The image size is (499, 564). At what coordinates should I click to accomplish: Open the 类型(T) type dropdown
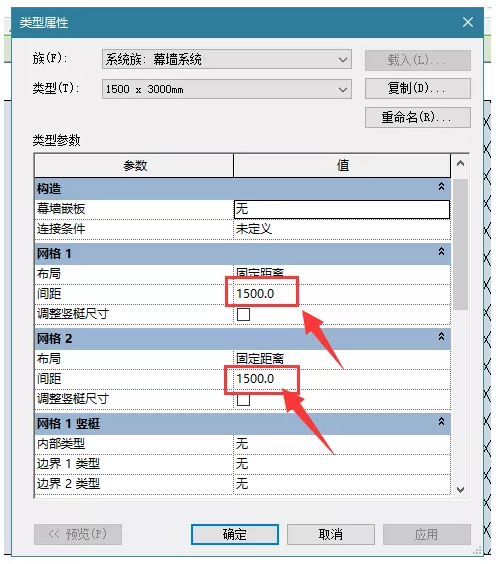[x=227, y=89]
